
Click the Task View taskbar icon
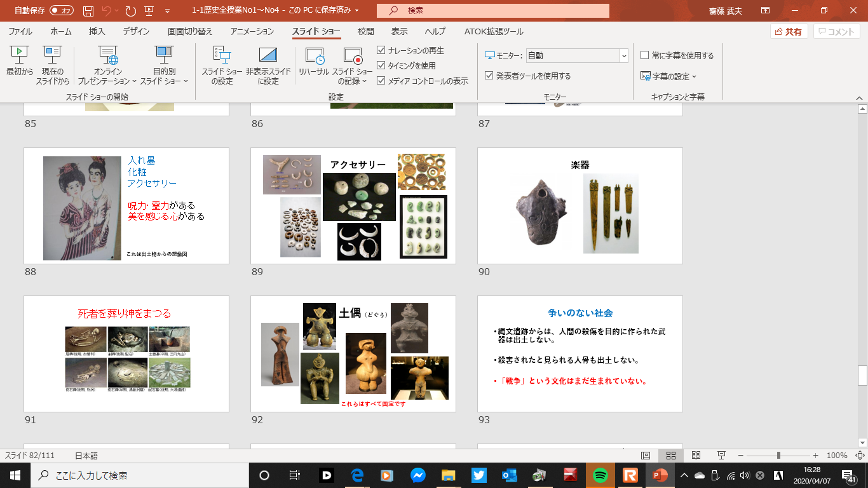coord(295,475)
